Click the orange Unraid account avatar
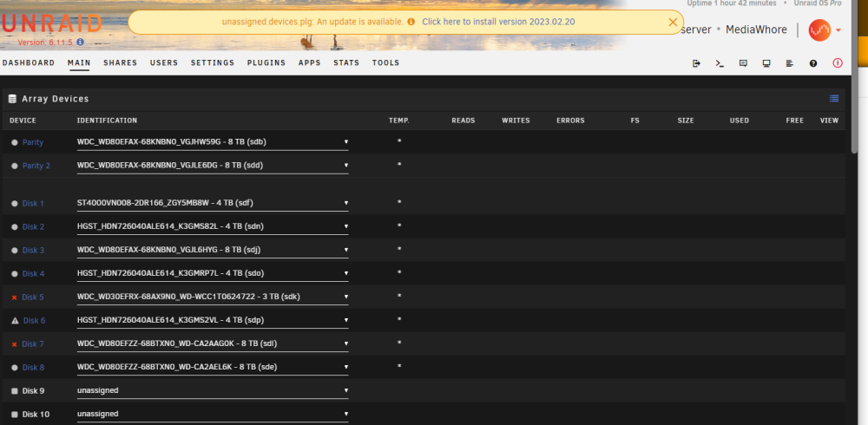The width and height of the screenshot is (868, 425). pos(820,29)
